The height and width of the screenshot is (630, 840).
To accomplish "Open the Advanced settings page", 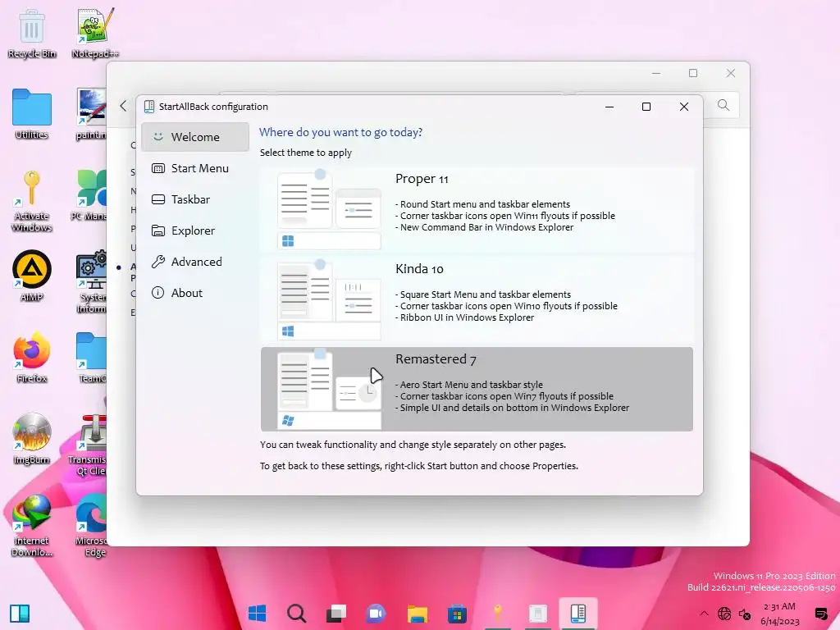I will coord(195,262).
